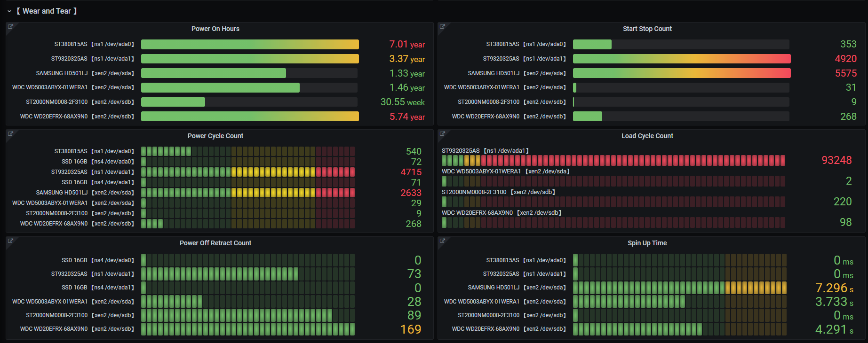Open the Spin Up Time title menu
The width and height of the screenshot is (868, 343).
pyautogui.click(x=647, y=243)
